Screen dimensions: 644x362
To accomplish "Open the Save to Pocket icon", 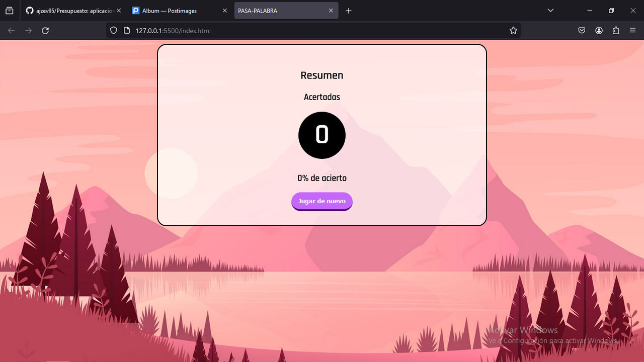I will point(582,31).
